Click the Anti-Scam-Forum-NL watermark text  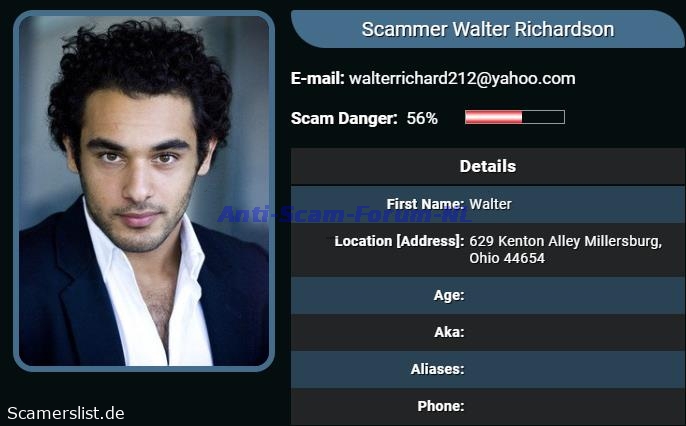point(345,214)
